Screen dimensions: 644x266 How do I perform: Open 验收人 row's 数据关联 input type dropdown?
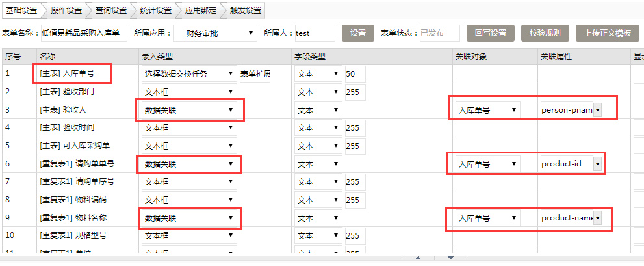(x=188, y=110)
